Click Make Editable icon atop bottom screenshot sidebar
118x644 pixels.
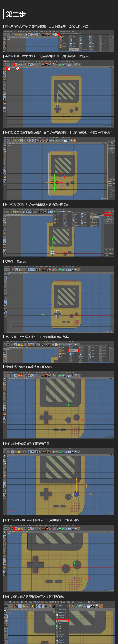(x=6, y=611)
